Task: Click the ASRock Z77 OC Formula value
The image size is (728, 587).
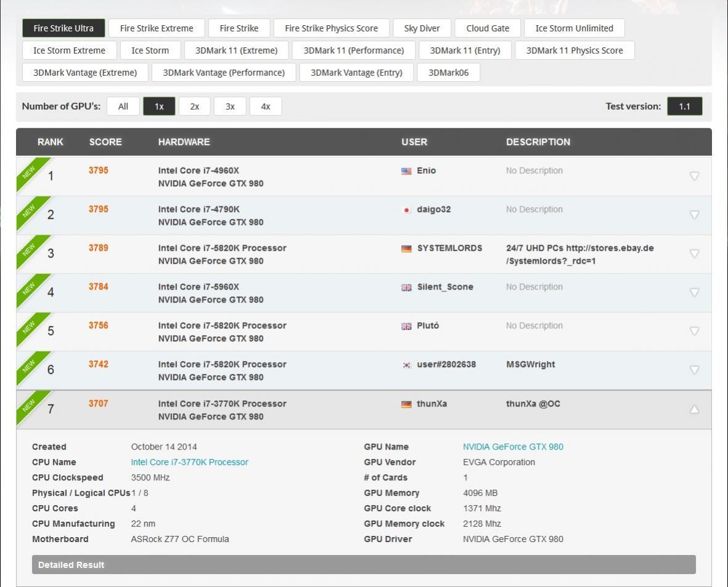Action: [179, 539]
